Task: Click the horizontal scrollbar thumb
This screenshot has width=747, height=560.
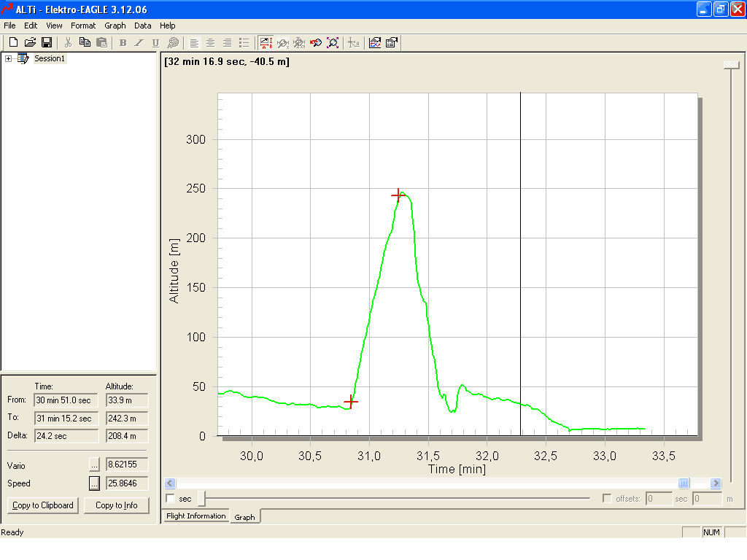Action: pos(684,483)
